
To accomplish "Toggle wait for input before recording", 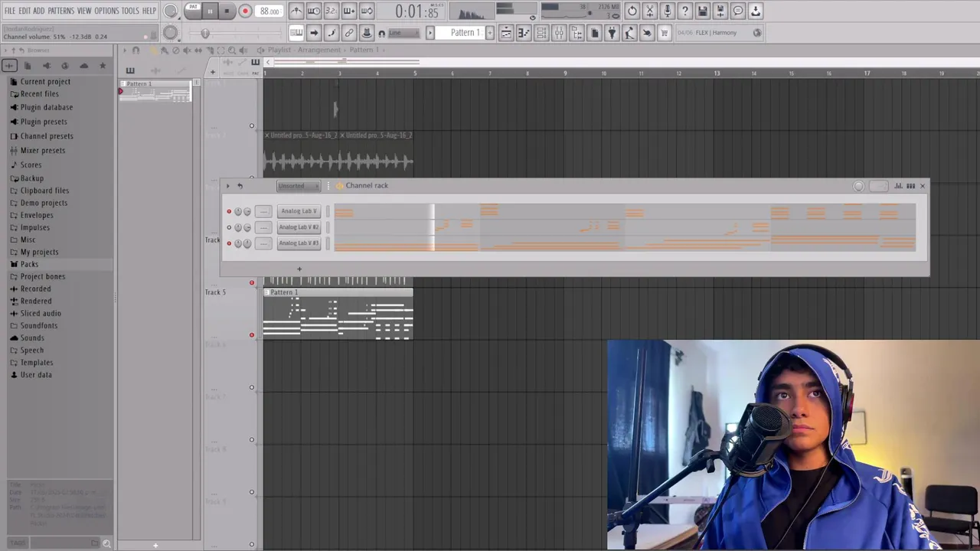I will click(x=314, y=11).
